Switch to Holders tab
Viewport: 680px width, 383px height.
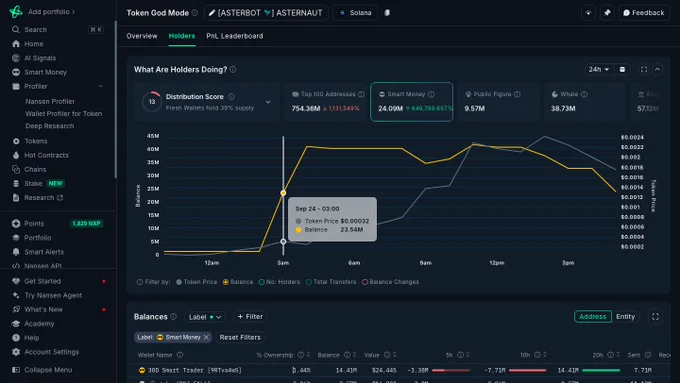(x=182, y=36)
